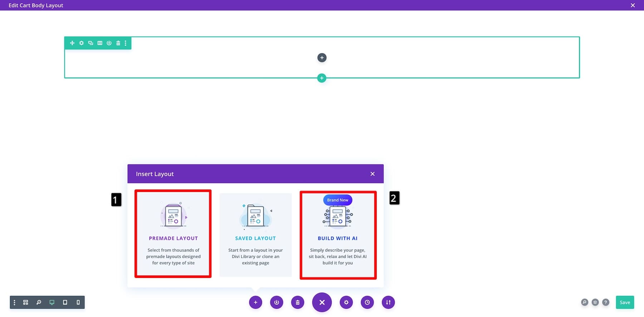
Task: Open the row's three-dot more options
Action: [x=126, y=43]
